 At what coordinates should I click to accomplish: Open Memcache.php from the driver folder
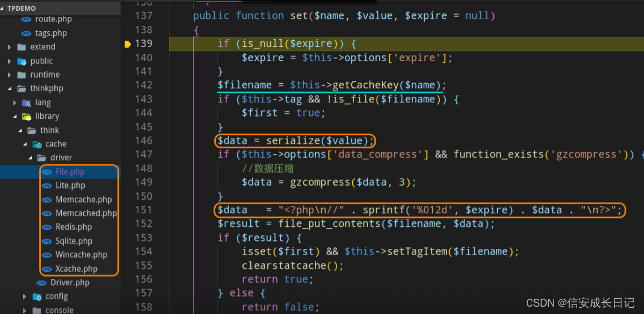[x=83, y=200]
